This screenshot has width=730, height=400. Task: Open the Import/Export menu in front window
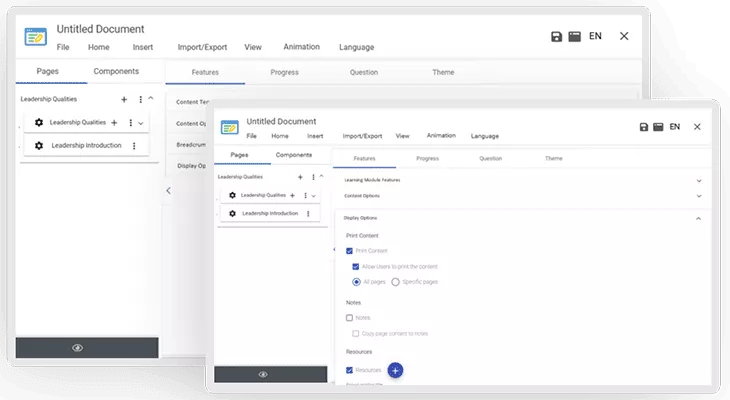pyautogui.click(x=362, y=136)
